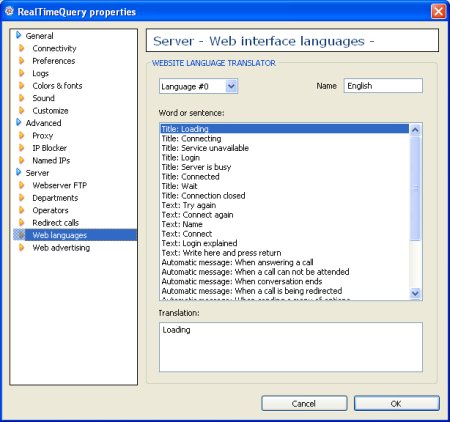Open Named IPs settings
Viewport: 450px width, 422px height.
pyautogui.click(x=51, y=160)
